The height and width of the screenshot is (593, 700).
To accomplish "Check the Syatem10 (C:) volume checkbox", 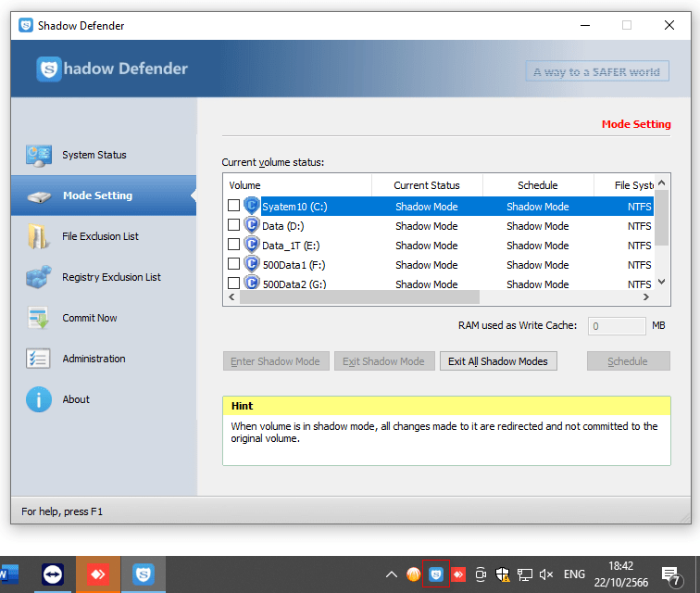I will tap(233, 205).
